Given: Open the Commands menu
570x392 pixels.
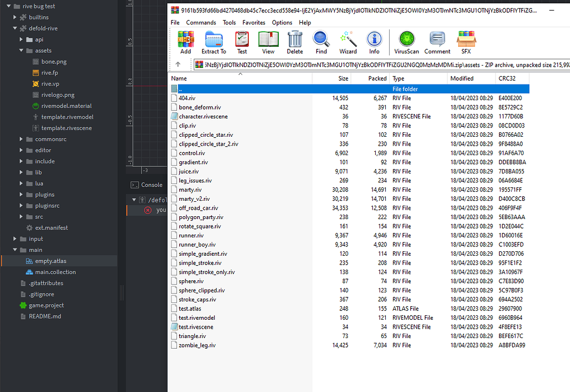Looking at the screenshot, I should pos(201,22).
